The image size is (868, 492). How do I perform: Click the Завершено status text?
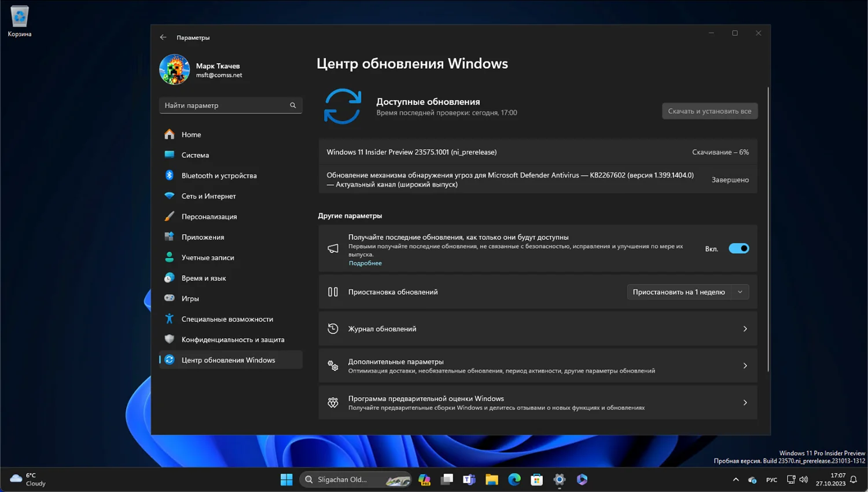[x=730, y=180]
